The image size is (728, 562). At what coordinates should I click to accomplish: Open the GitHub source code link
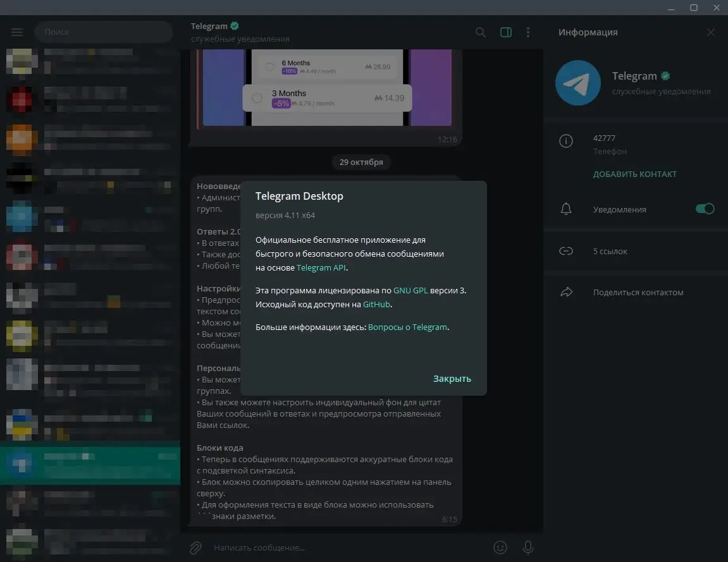(376, 305)
